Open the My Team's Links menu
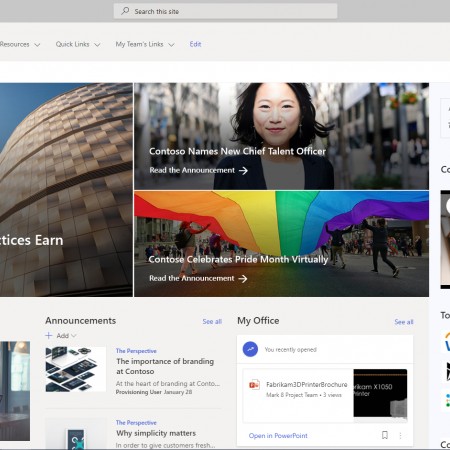Image resolution: width=450 pixels, height=450 pixels. tap(139, 44)
